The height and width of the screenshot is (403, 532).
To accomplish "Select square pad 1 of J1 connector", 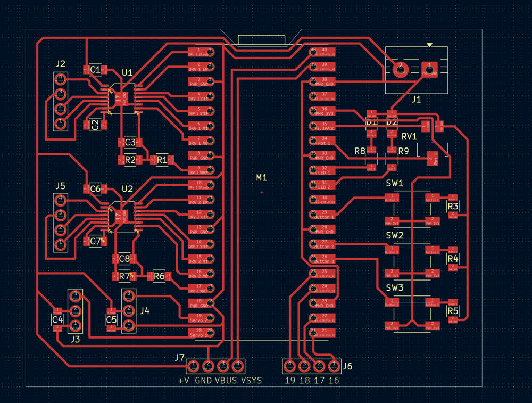I will click(x=428, y=69).
